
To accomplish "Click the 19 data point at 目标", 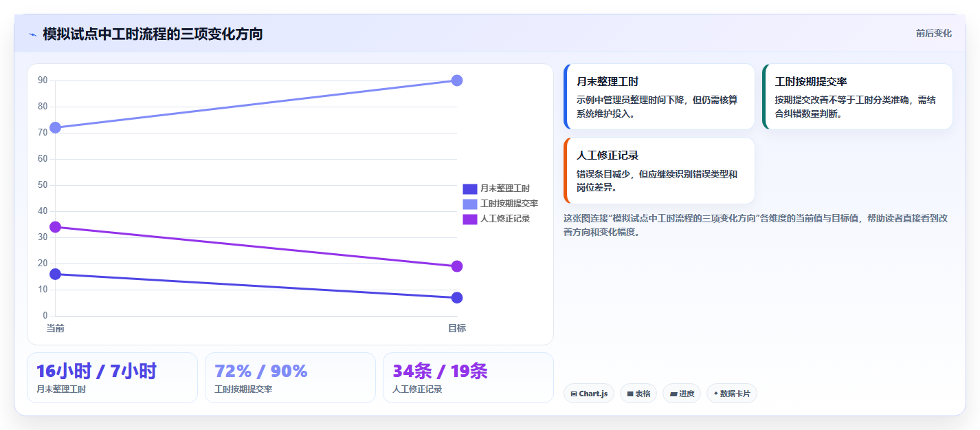I will click(457, 266).
